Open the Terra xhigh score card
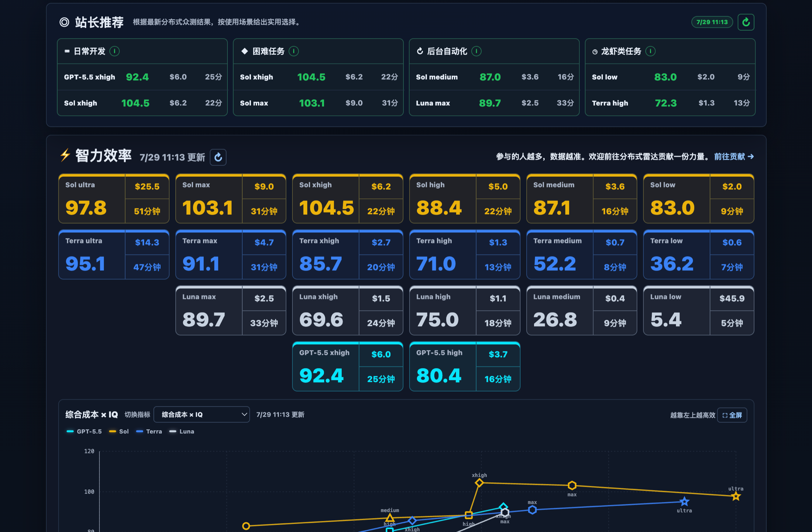Viewport: 812px width, 532px height. (x=348, y=254)
